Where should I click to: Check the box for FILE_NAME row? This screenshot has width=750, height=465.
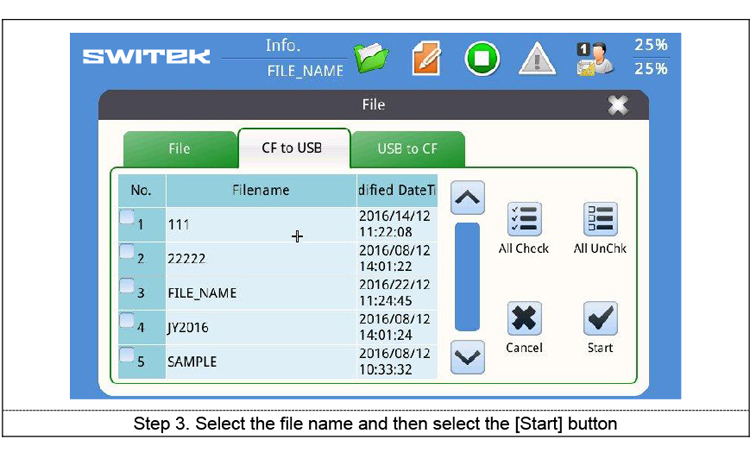click(127, 286)
